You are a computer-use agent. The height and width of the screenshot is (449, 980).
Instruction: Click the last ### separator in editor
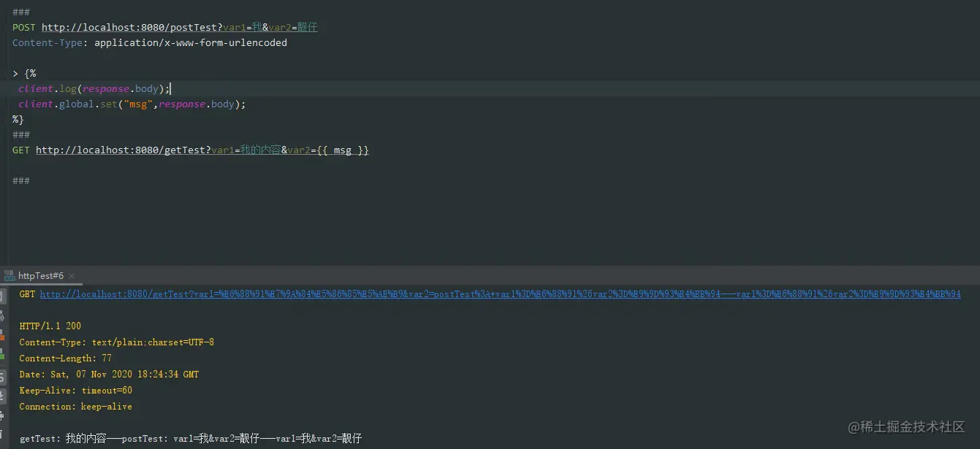pyautogui.click(x=21, y=180)
